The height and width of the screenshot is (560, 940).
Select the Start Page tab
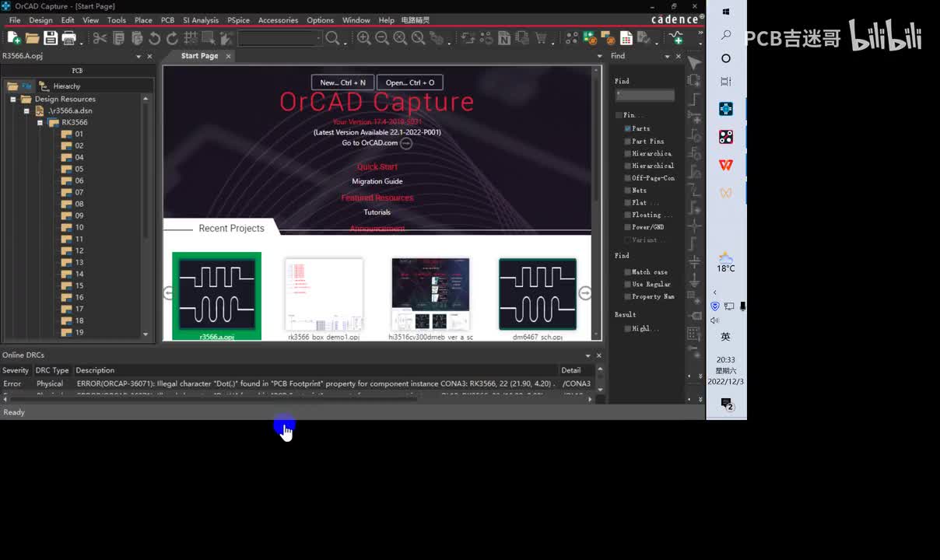199,56
